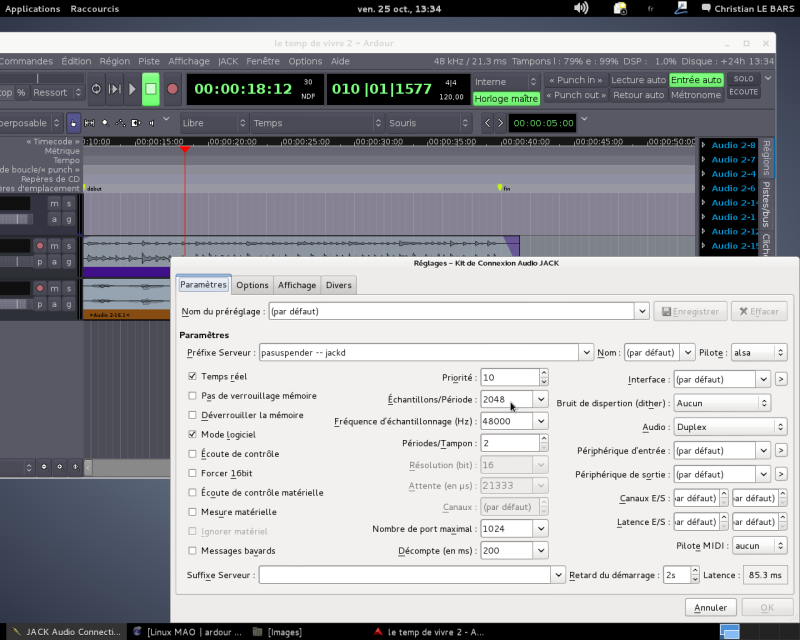Toggle the Mode logiciel checkbox
This screenshot has width=800, height=640.
tap(193, 435)
